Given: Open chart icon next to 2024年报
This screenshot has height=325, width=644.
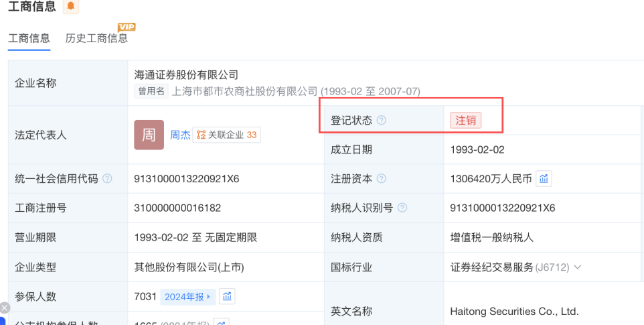Looking at the screenshot, I should click(227, 297).
